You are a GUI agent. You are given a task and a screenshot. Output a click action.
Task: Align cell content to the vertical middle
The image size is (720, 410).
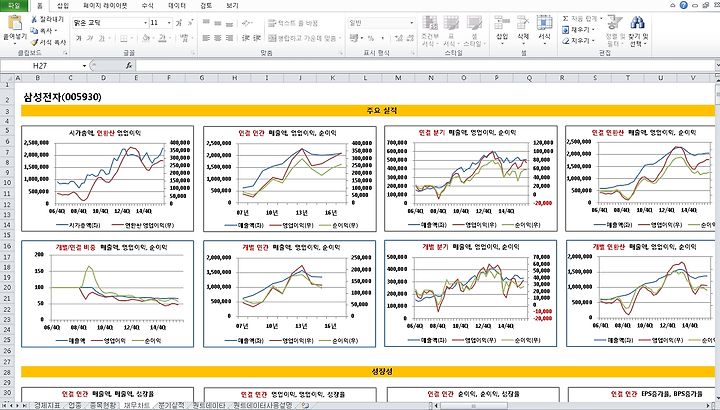pyautogui.click(x=218, y=22)
